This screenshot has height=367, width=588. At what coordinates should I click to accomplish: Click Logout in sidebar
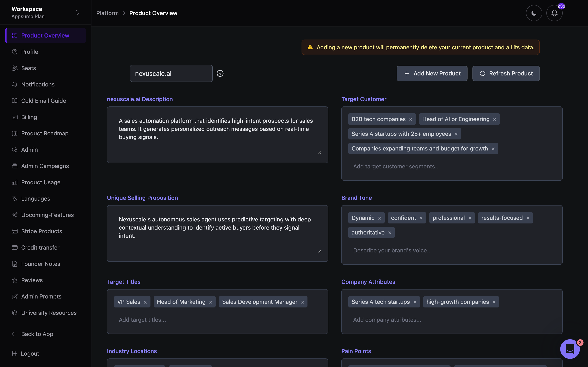click(x=30, y=354)
